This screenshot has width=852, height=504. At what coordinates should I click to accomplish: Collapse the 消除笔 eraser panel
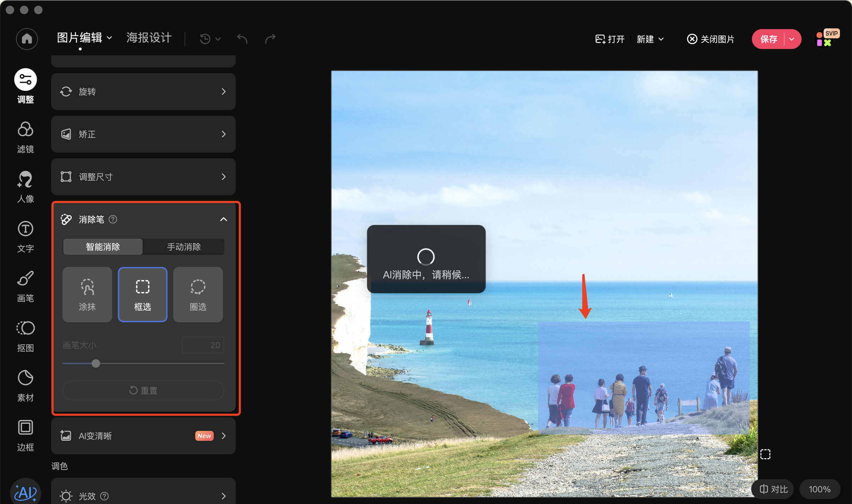[x=224, y=219]
